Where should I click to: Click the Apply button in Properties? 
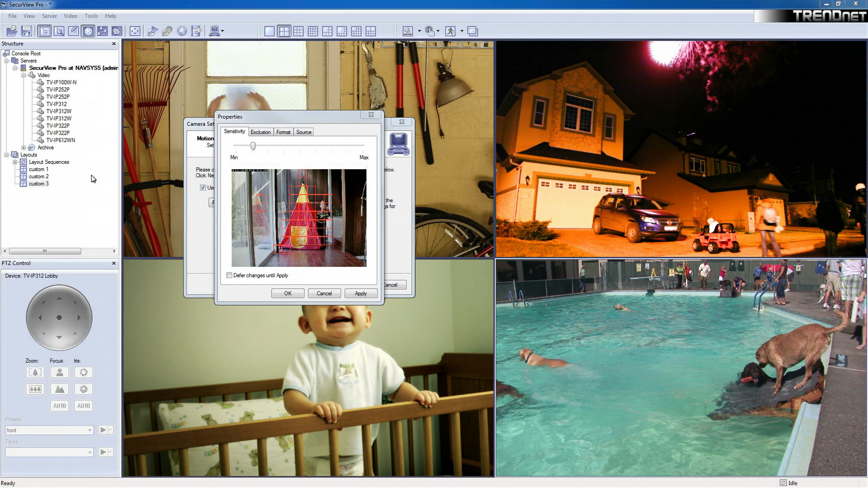361,293
